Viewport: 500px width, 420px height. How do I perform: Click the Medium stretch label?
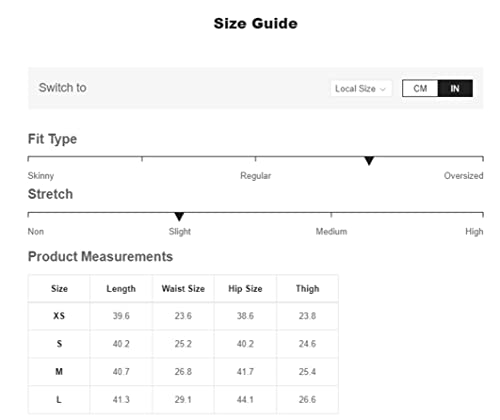pyautogui.click(x=331, y=231)
